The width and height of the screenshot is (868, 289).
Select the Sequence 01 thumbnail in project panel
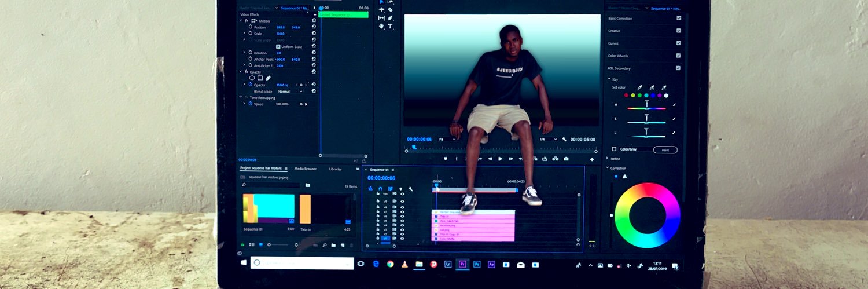(268, 208)
